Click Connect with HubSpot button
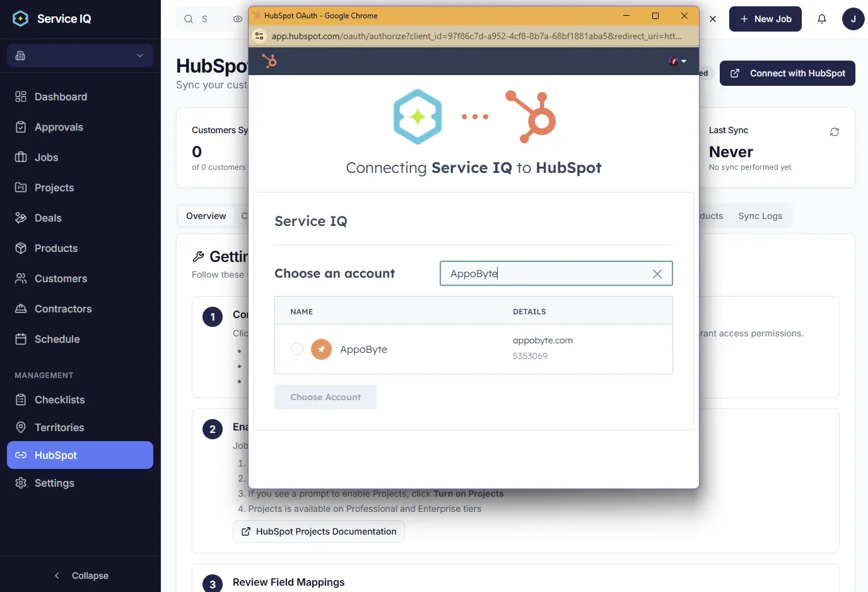The image size is (868, 592). [x=787, y=73]
